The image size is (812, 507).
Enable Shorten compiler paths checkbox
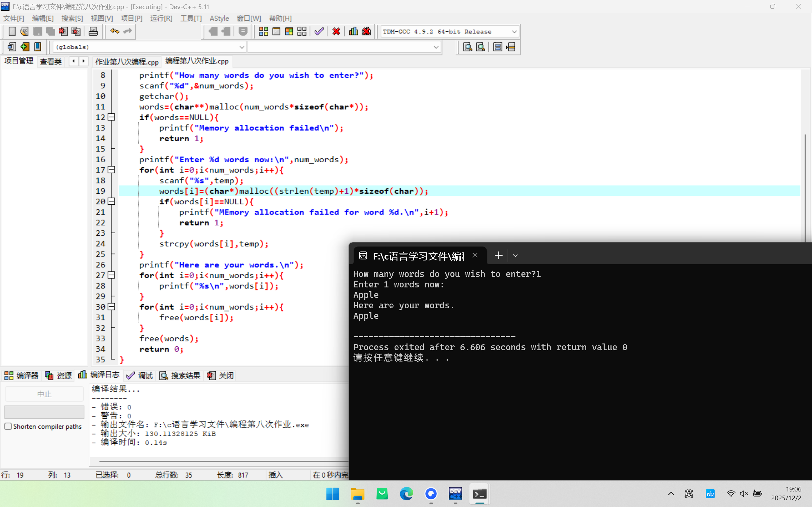pos(8,426)
